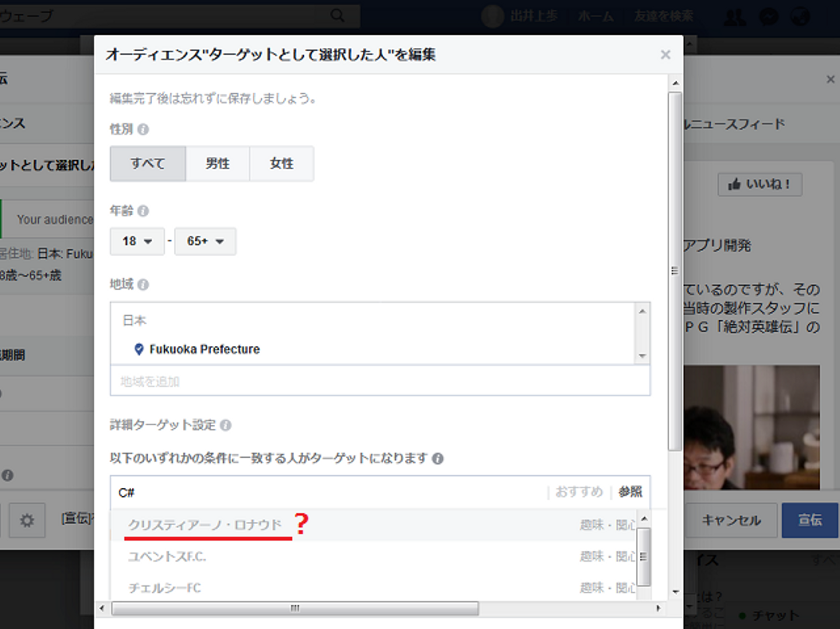
Task: Click the up arrow of the location list scrollbar
Action: [x=642, y=311]
